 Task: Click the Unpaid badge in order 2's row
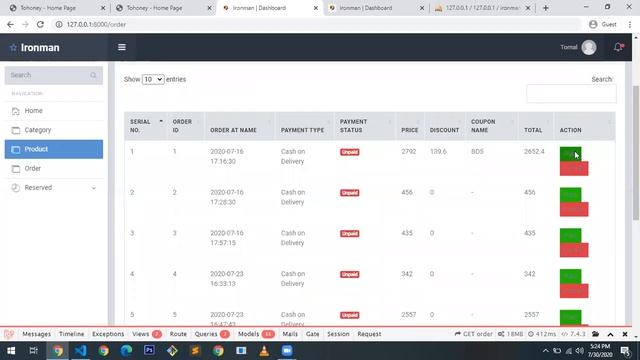pos(350,193)
